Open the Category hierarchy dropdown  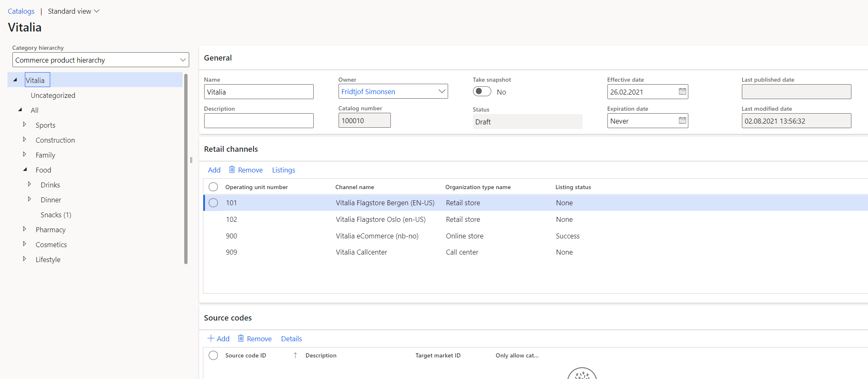[183, 60]
